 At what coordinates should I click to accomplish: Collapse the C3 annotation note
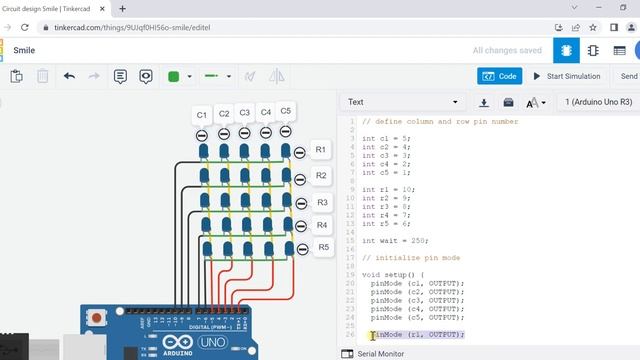point(244,133)
